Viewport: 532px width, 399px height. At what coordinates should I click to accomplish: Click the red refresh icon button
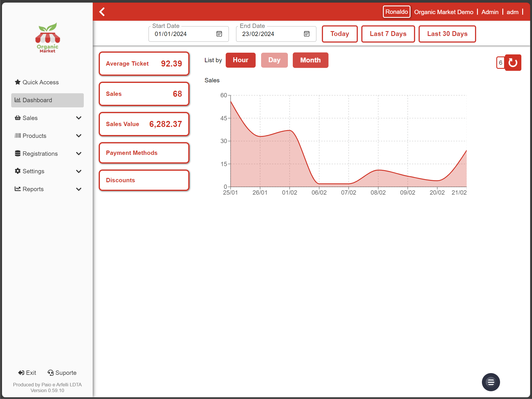pyautogui.click(x=513, y=62)
